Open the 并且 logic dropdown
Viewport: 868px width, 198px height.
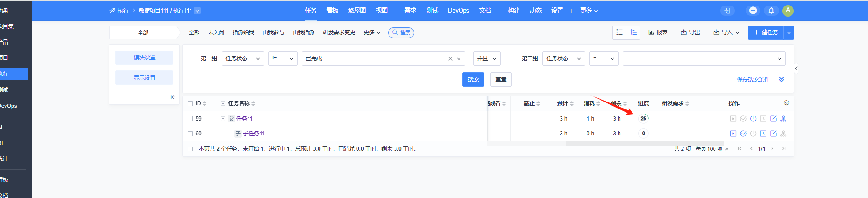pyautogui.click(x=487, y=58)
